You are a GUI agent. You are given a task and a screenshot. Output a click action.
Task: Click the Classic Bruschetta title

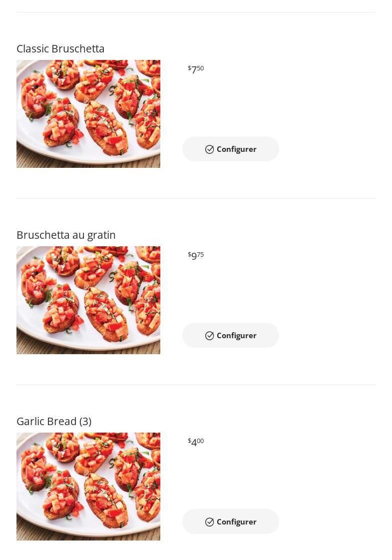60,48
